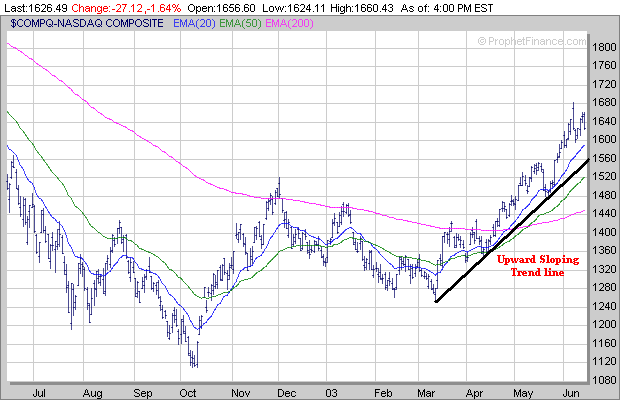Click the Aug month label
620x400 pixels.
pos(93,393)
